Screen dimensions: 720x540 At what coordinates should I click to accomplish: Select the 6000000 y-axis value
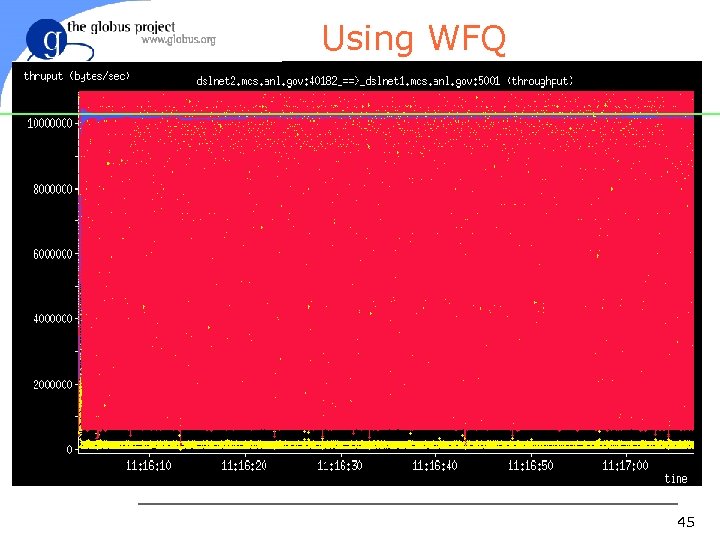pyautogui.click(x=52, y=254)
